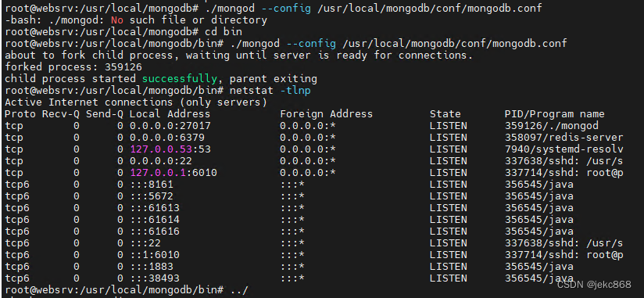The height and width of the screenshot is (298, 644).
Task: Select the tcp6 address :::61616
Action: (155, 232)
